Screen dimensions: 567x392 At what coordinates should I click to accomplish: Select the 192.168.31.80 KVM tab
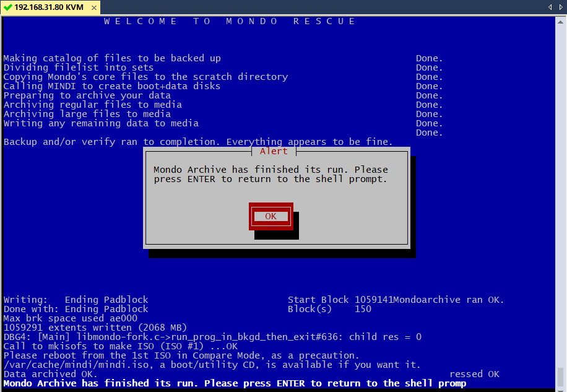tap(43, 6)
